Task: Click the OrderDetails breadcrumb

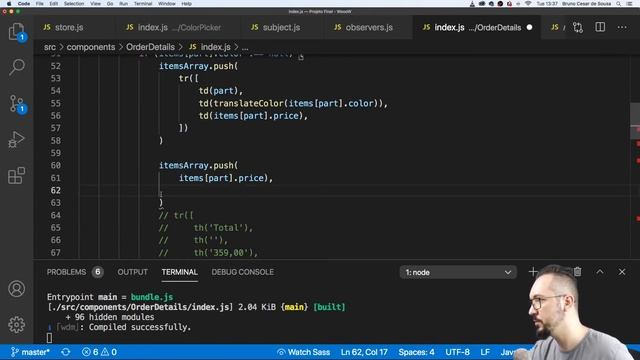Action: coord(150,47)
